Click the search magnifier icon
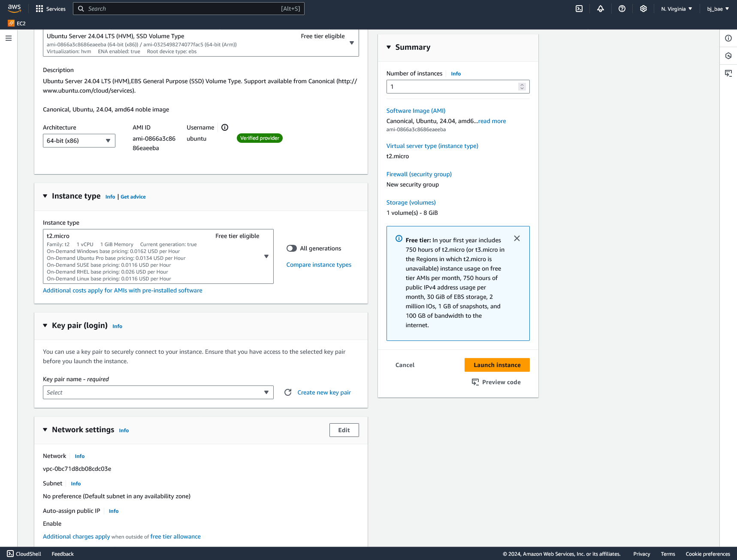This screenshot has height=560, width=737. (81, 9)
